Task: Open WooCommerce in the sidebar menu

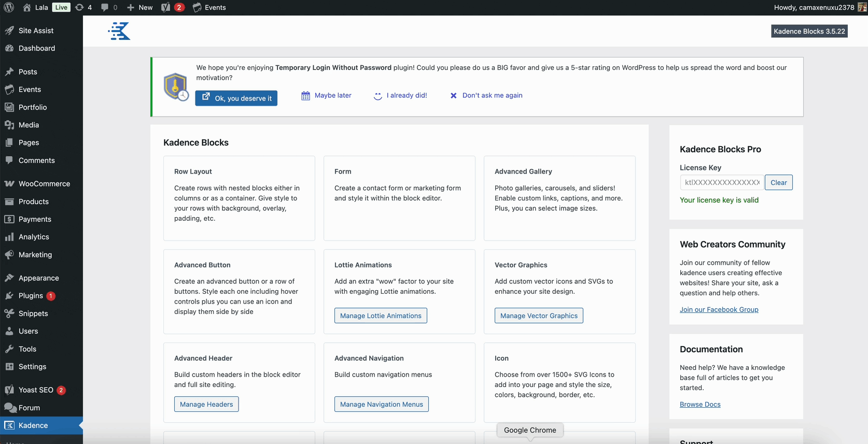Action: point(44,184)
